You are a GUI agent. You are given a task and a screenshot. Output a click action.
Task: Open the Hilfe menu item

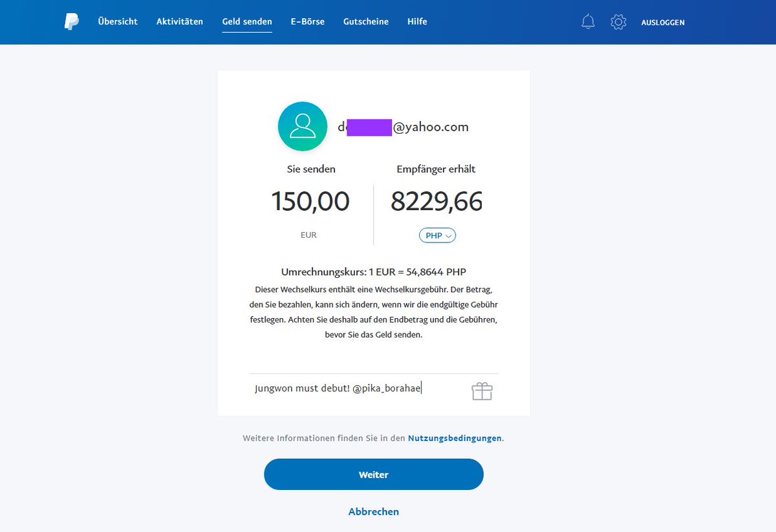coord(417,21)
